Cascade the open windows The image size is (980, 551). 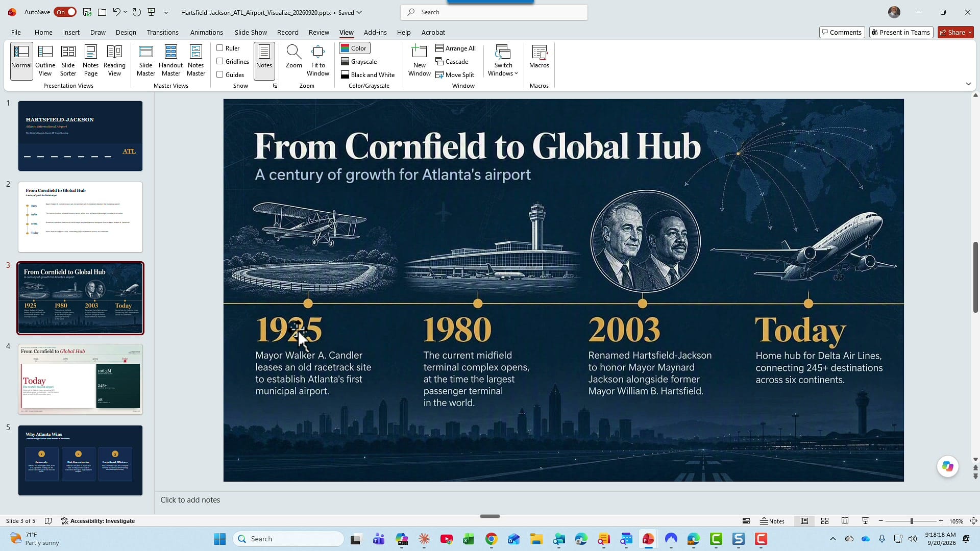[x=452, y=61]
